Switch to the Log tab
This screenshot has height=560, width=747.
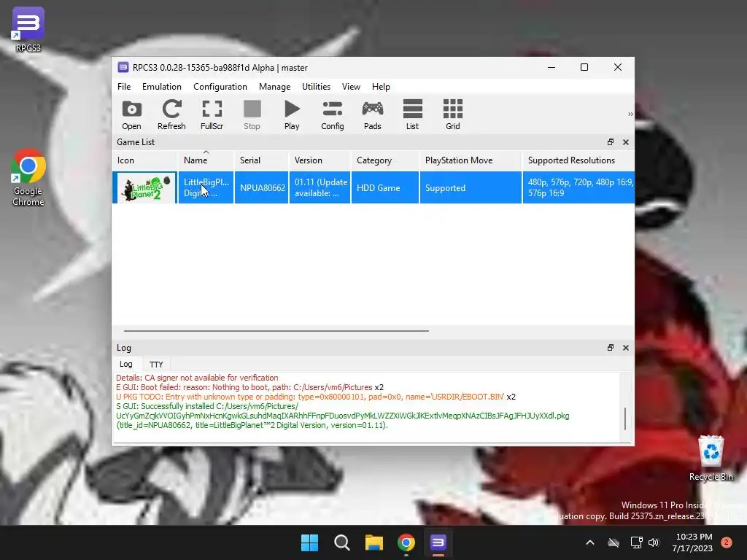point(125,364)
